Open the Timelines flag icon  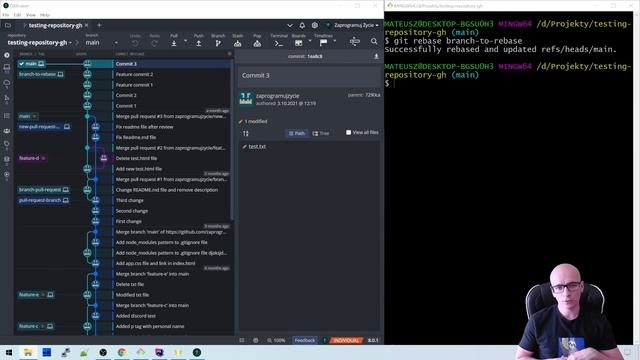pos(324,42)
